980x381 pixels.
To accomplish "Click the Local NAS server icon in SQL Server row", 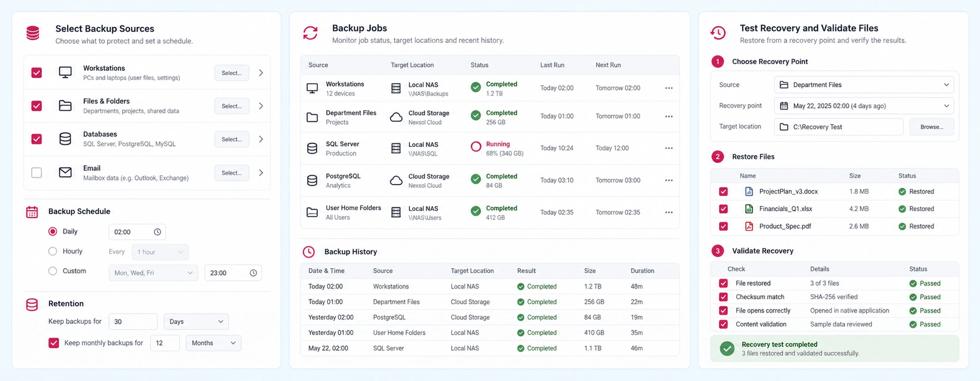I will [x=396, y=149].
